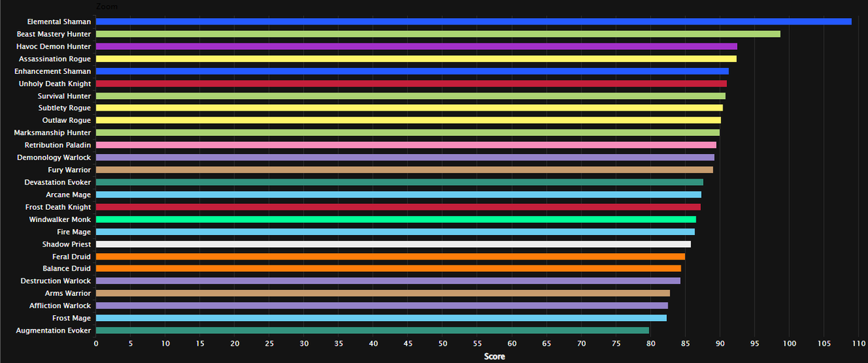Viewport: 868px width, 363px height.
Task: Select the Survival Hunter bar
Action: click(x=411, y=96)
